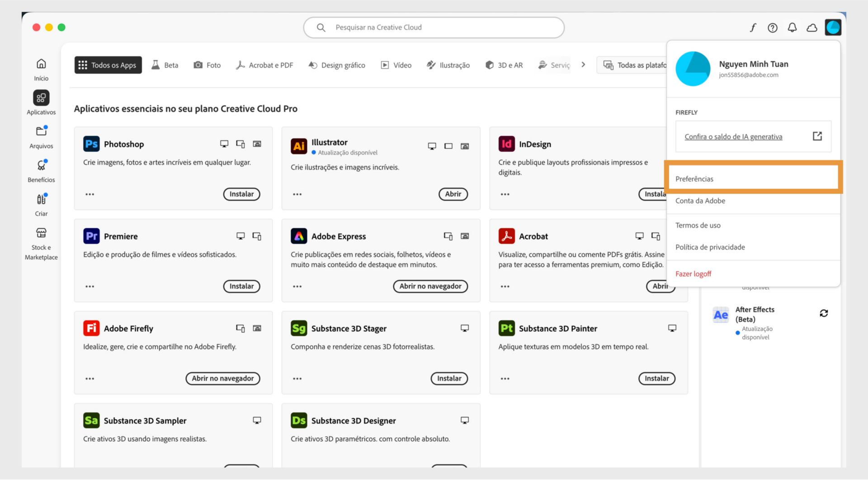Open the Criar sidebar icon

tap(41, 199)
